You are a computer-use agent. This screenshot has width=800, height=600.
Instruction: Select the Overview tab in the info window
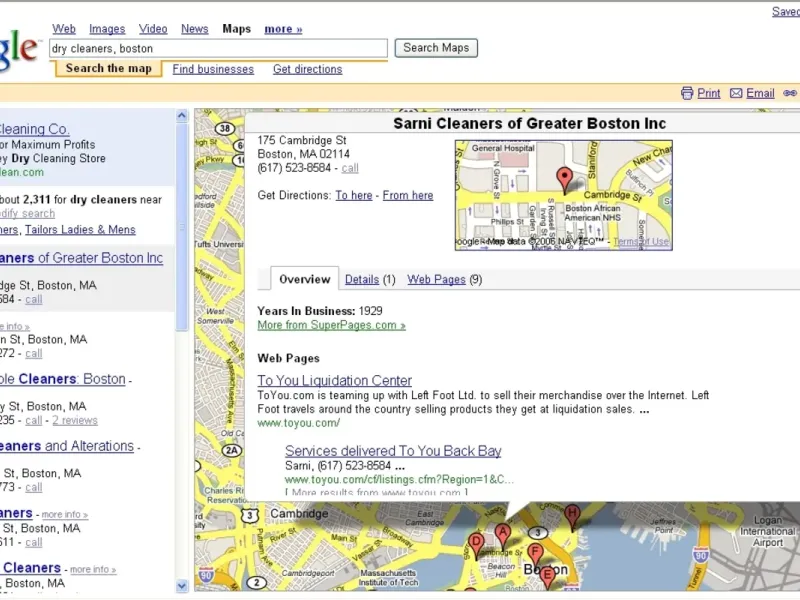[305, 279]
